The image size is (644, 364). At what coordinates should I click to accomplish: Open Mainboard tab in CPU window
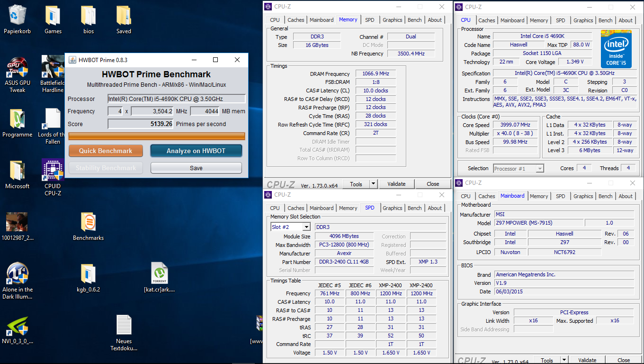512,20
